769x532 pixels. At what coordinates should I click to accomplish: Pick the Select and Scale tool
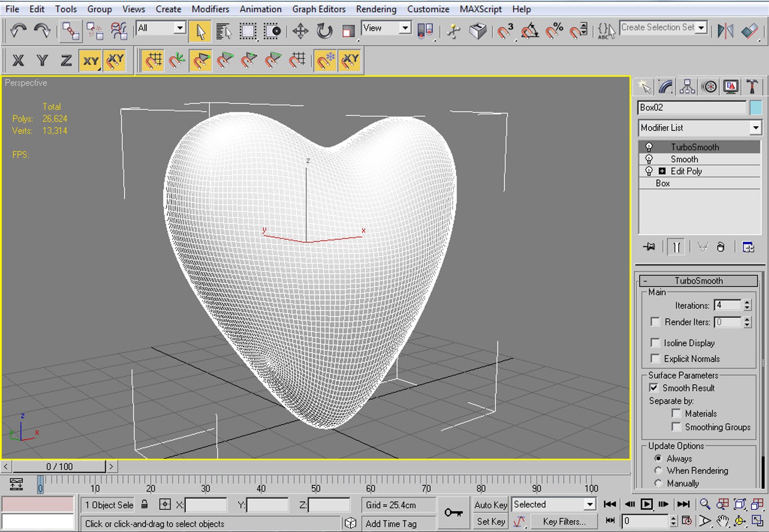348,31
